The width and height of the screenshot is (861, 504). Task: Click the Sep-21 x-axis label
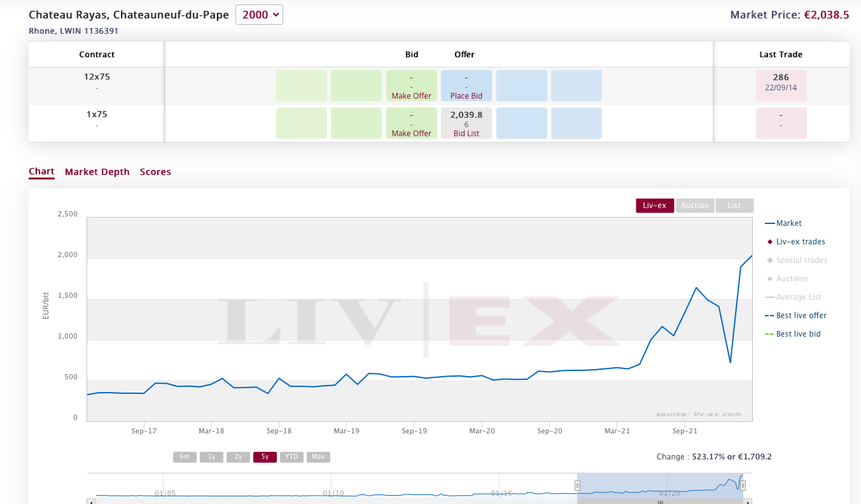click(x=685, y=431)
